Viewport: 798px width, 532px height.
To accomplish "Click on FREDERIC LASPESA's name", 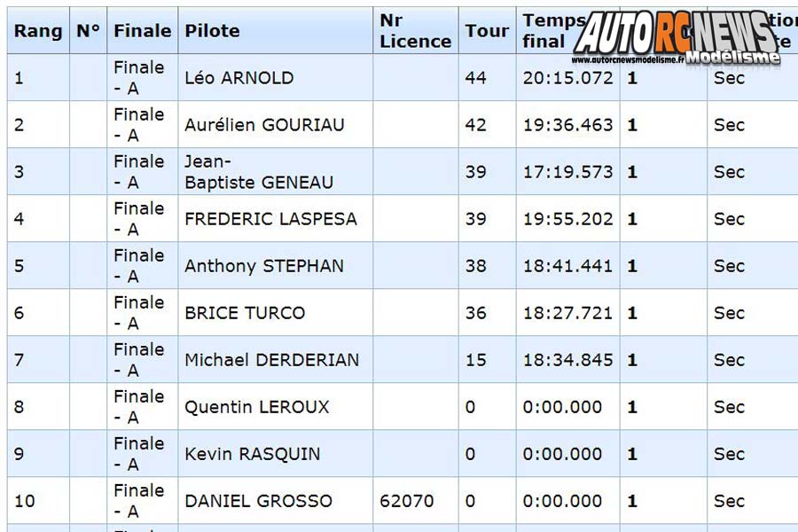I will pyautogui.click(x=270, y=219).
